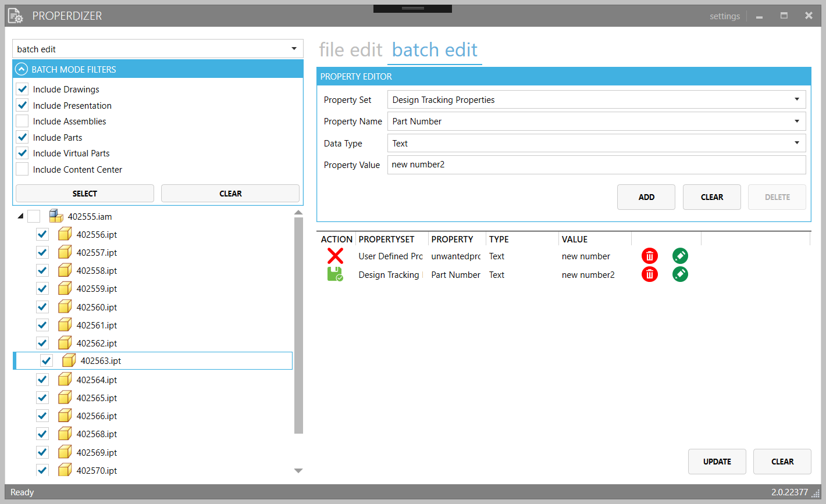
Task: Click the 402555.iam assembly icon
Action: point(56,216)
